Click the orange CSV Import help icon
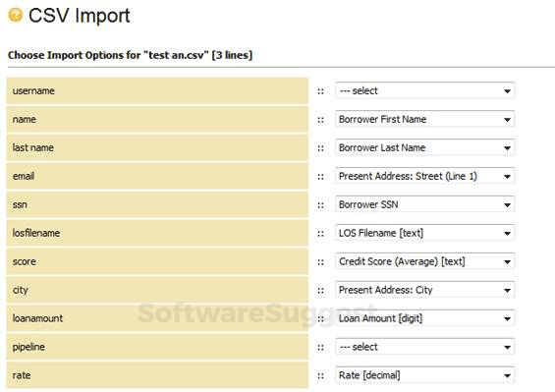Image resolution: width=555 pixels, height=392 pixels. pos(16,15)
